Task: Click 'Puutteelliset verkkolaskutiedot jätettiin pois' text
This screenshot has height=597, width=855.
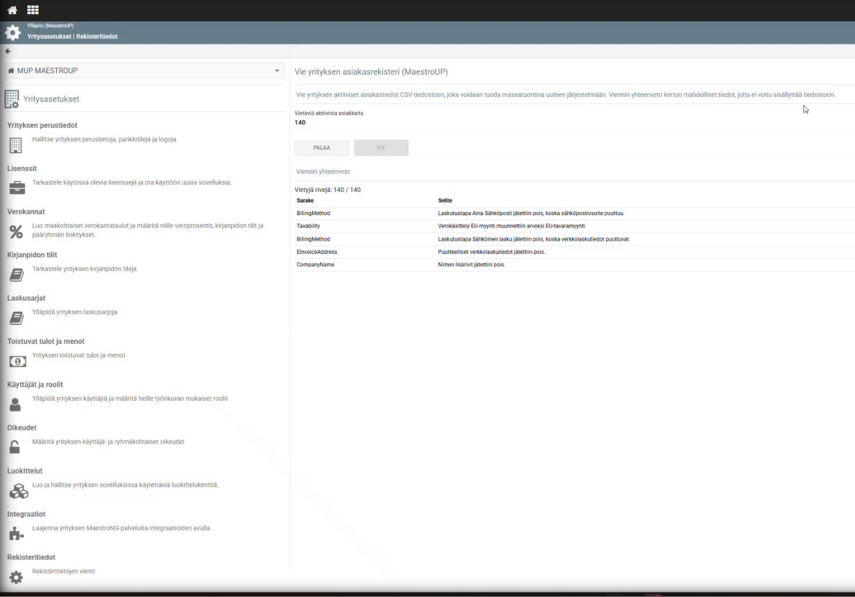Action: point(491,252)
